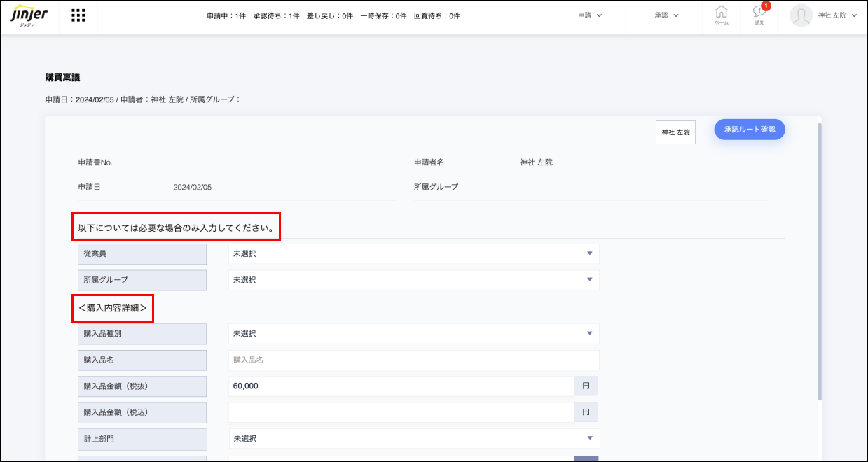
Task: Open the 承認 menu in header
Action: tap(666, 15)
